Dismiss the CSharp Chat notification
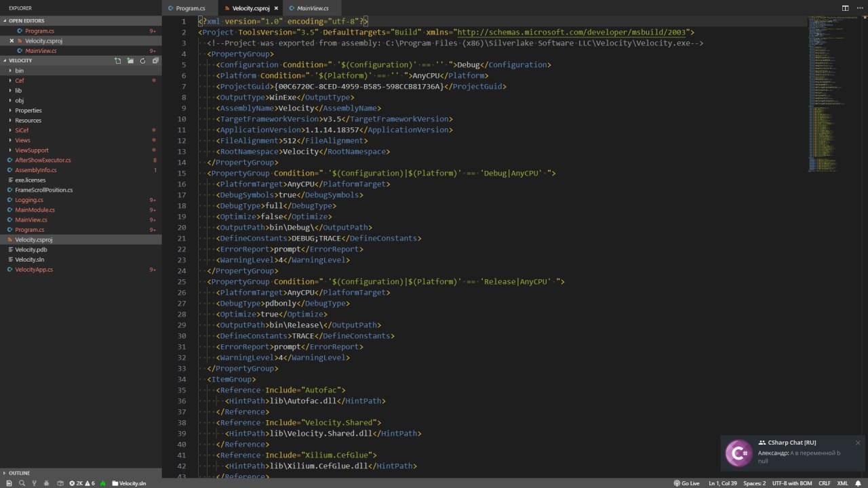 tap(858, 443)
